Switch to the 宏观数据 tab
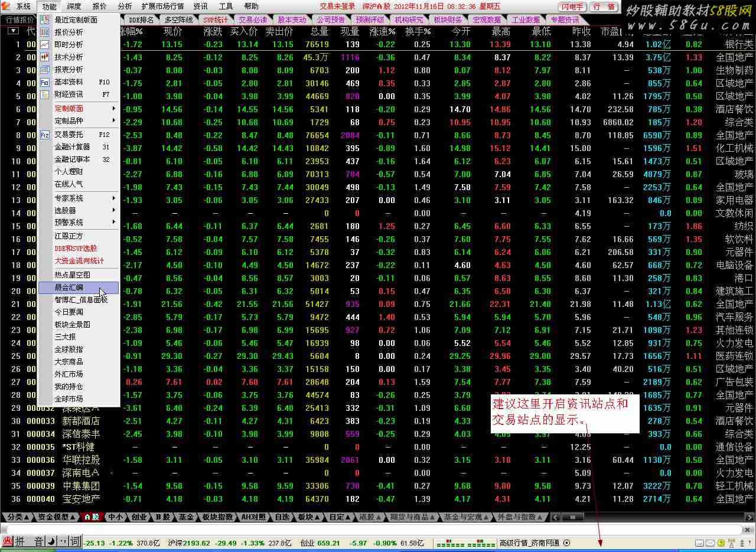Screen dimensions: 756x552 (x=487, y=20)
